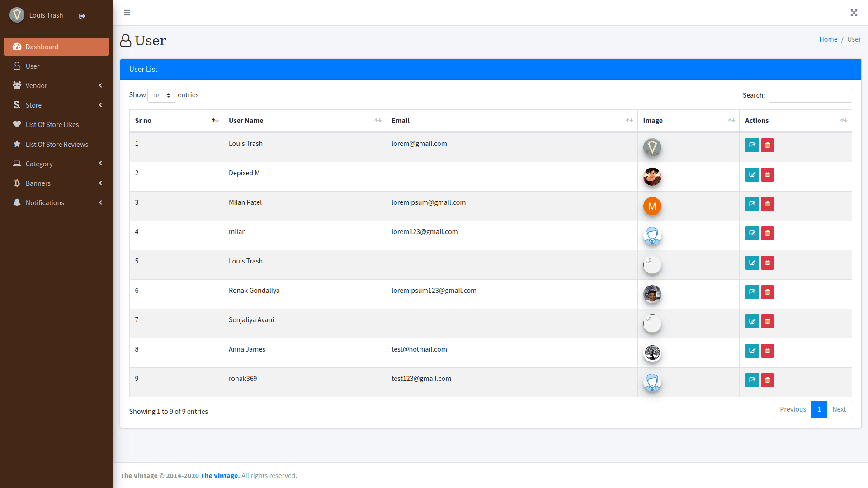Image resolution: width=868 pixels, height=488 pixels.
Task: Select the Dashboard speedometer icon
Action: [x=17, y=47]
